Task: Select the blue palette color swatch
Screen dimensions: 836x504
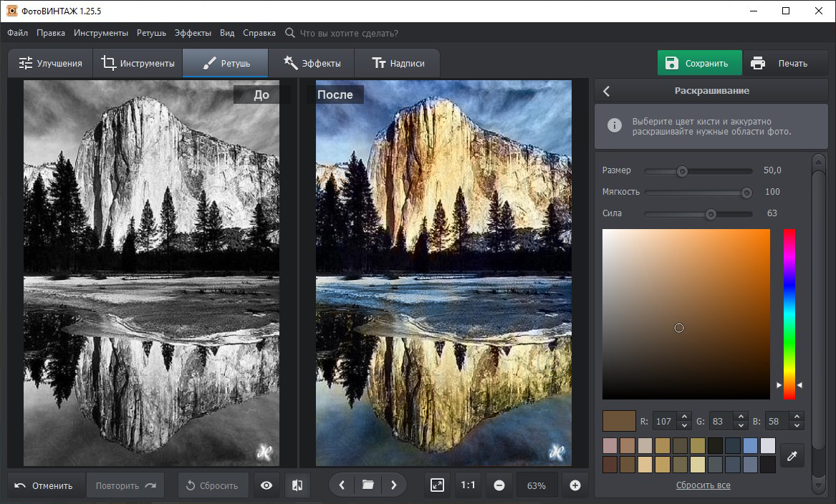Action: coord(750,446)
